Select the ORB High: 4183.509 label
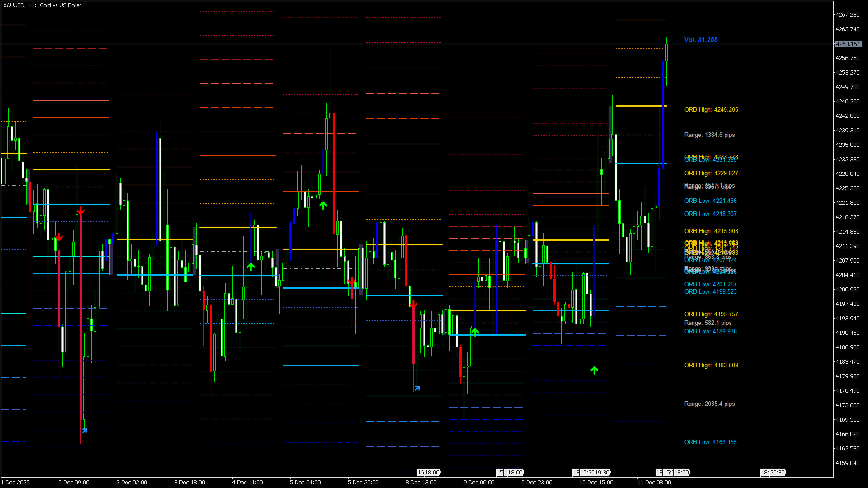This screenshot has width=868, height=488. click(x=711, y=366)
